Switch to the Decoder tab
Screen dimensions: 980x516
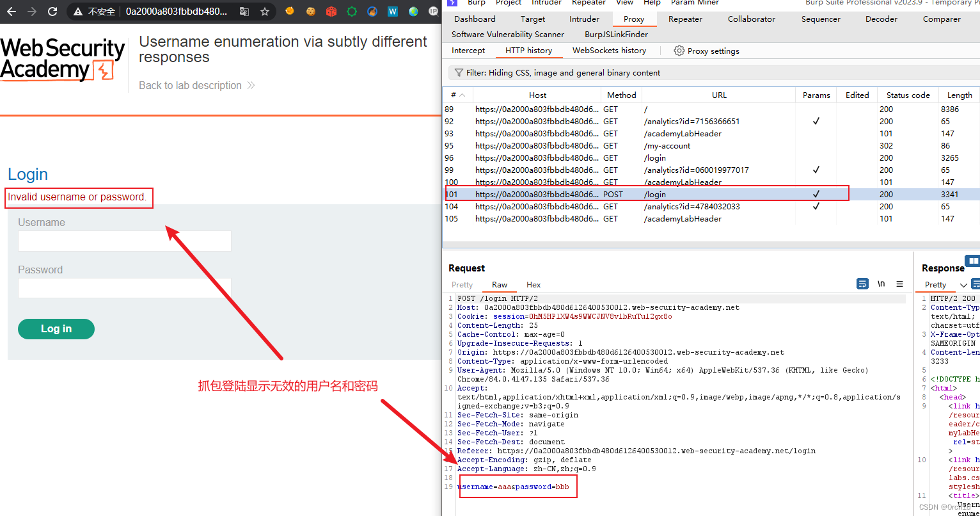[881, 19]
